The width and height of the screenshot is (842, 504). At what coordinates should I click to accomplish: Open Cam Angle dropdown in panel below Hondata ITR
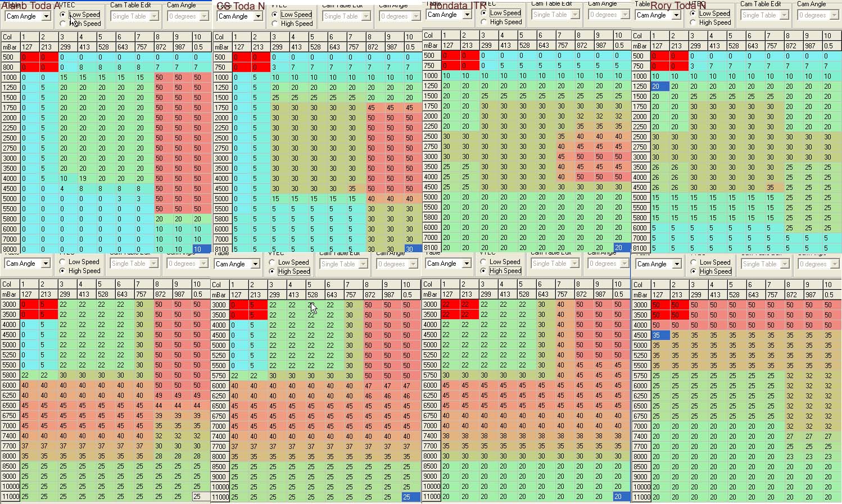[x=448, y=264]
